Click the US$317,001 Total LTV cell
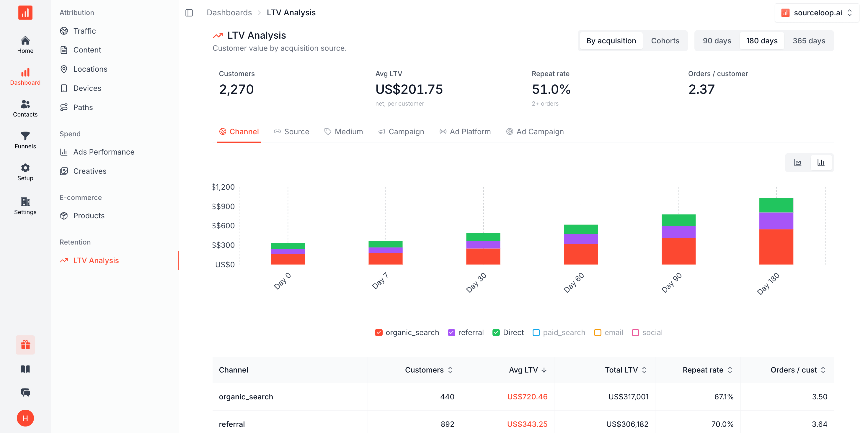Image resolution: width=868 pixels, height=433 pixels. 629,397
